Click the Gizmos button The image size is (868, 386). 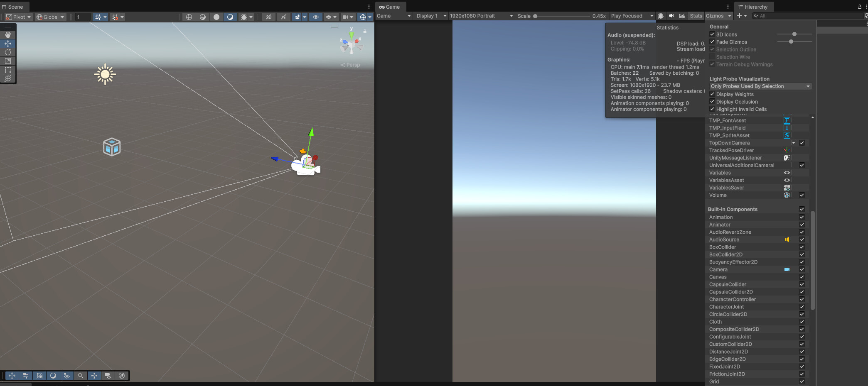tap(716, 16)
